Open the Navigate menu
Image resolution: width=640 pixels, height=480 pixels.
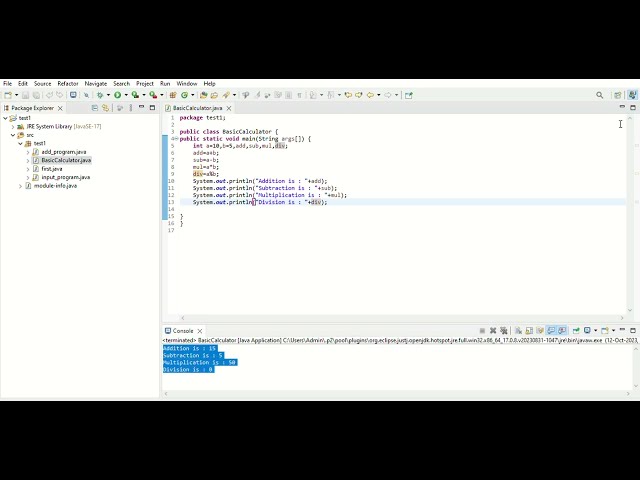click(x=96, y=84)
